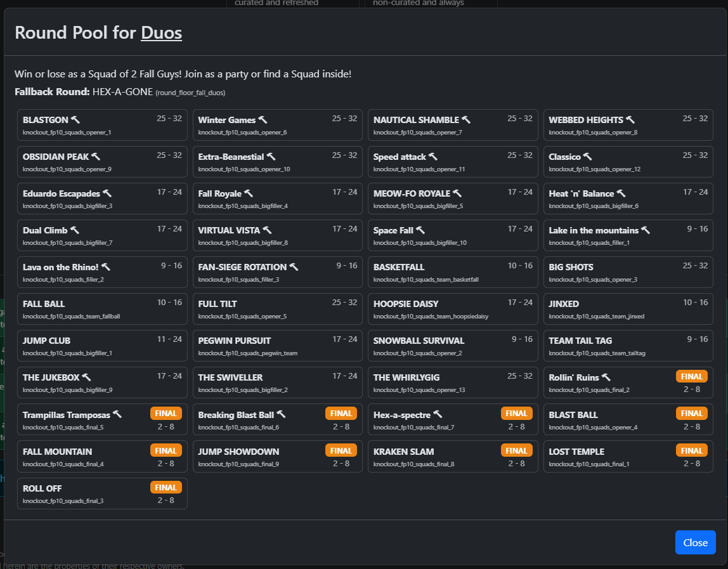The height and width of the screenshot is (569, 728).
Task: Click the hammer icon beside Classico
Action: point(588,157)
